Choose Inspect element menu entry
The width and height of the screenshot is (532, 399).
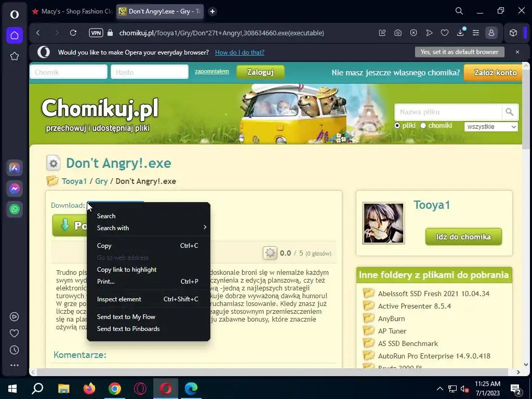[149, 299]
